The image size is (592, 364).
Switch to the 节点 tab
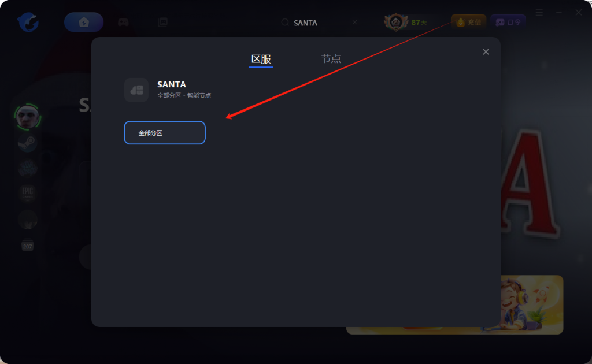point(331,58)
